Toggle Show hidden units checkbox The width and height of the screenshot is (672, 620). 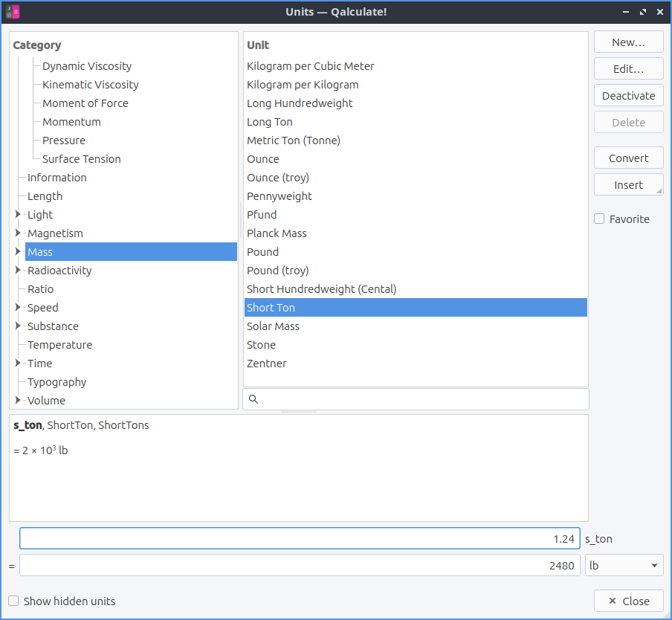[x=14, y=601]
